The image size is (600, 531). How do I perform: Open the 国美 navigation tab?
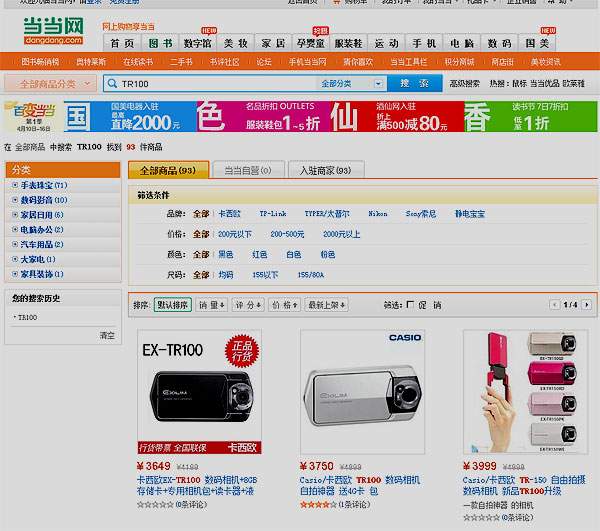537,43
